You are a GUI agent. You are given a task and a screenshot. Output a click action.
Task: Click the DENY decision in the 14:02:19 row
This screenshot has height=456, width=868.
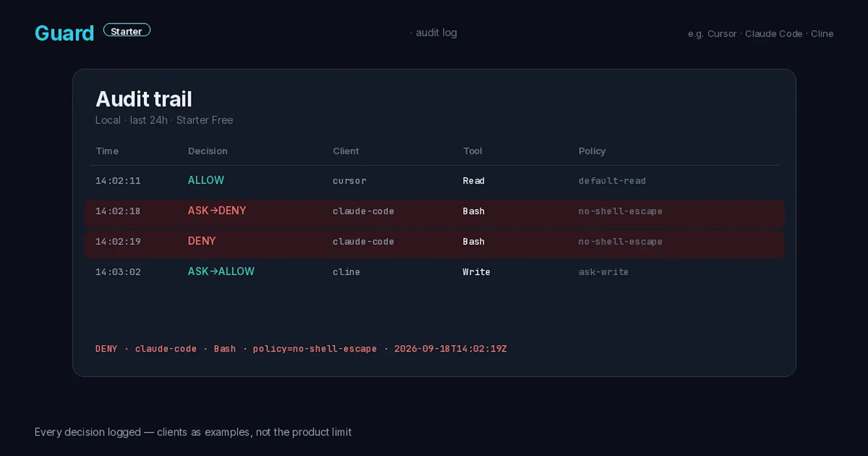pos(202,241)
